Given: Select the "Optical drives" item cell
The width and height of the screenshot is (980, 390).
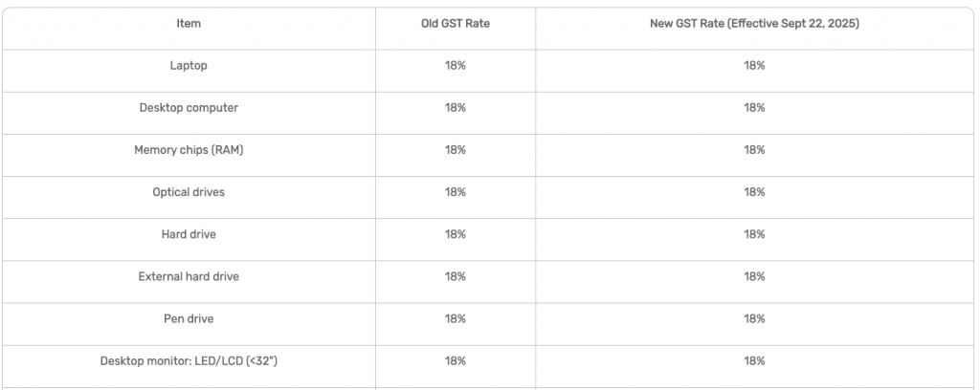Looking at the screenshot, I should click(x=189, y=192).
